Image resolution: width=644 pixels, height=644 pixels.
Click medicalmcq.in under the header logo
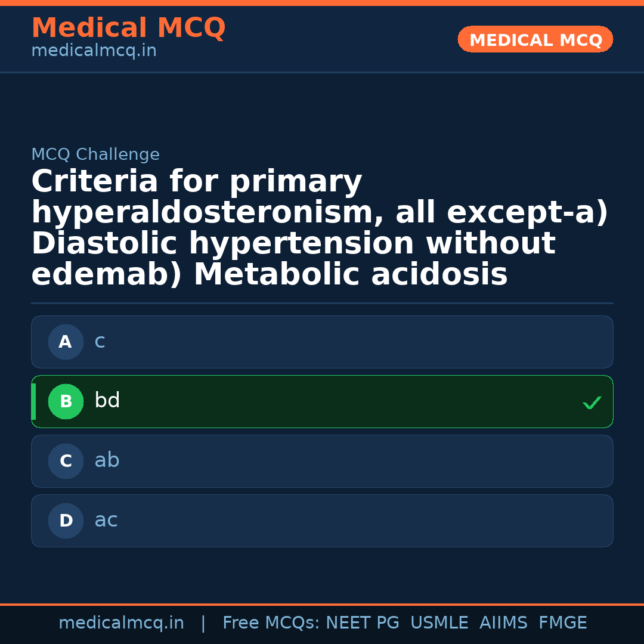click(94, 50)
